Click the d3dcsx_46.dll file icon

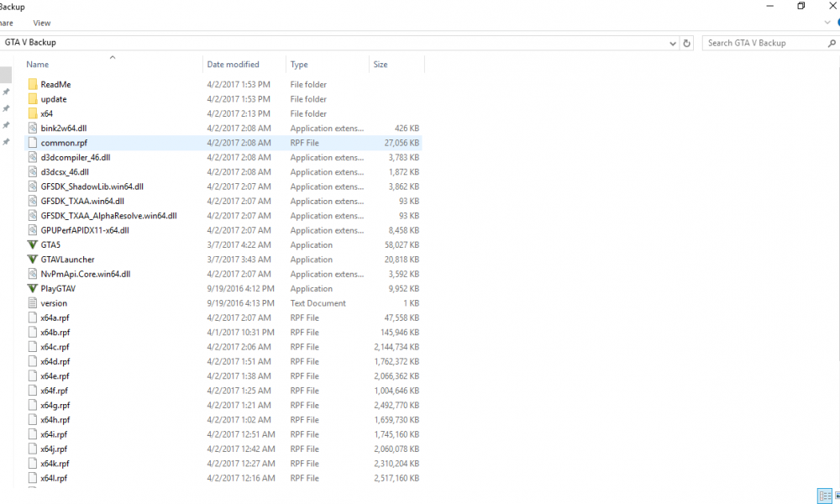(33, 171)
